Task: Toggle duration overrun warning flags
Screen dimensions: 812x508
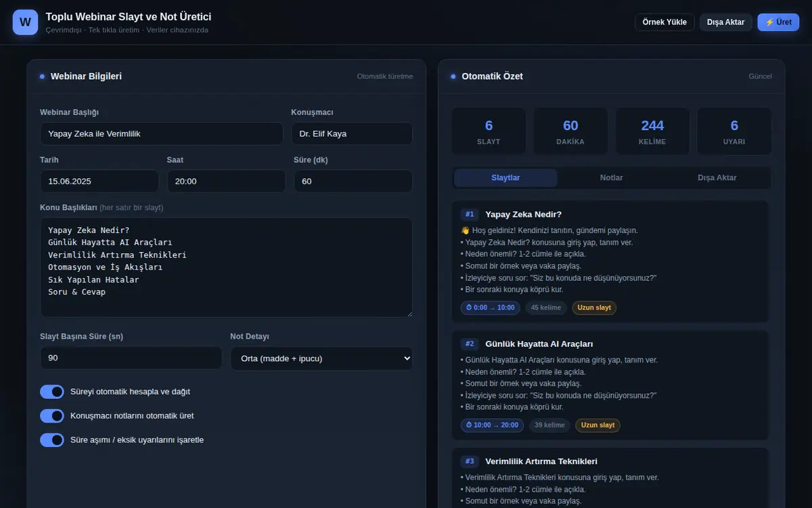Action: click(52, 440)
